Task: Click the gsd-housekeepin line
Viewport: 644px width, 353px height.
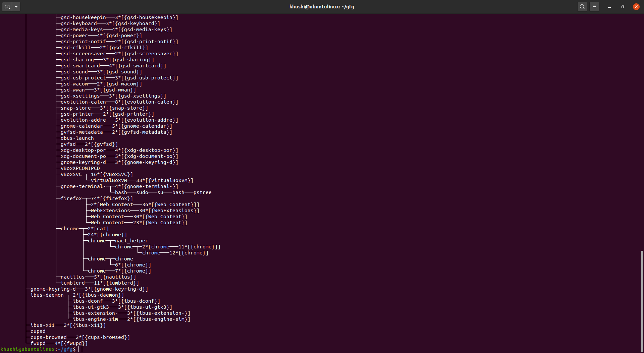Action: [83, 17]
